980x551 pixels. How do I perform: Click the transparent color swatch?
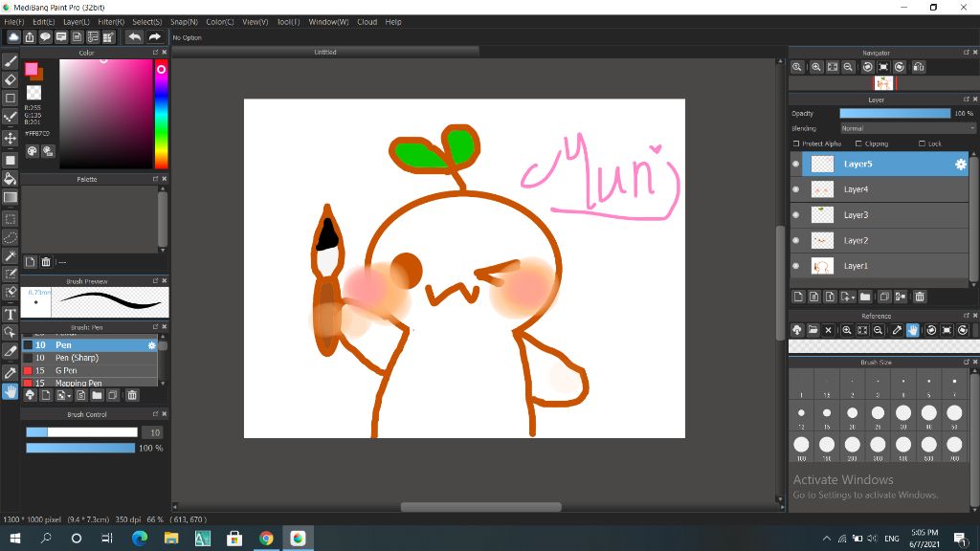pyautogui.click(x=33, y=93)
